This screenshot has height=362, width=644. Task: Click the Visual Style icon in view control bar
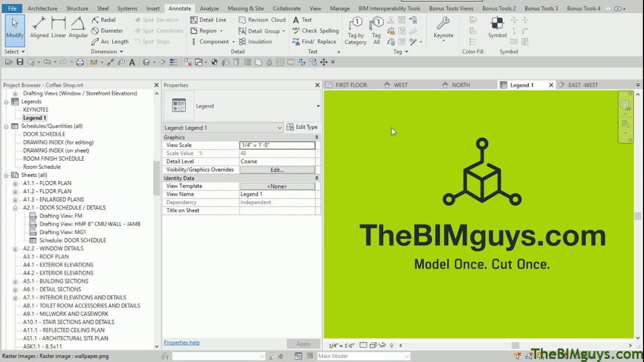point(373,345)
